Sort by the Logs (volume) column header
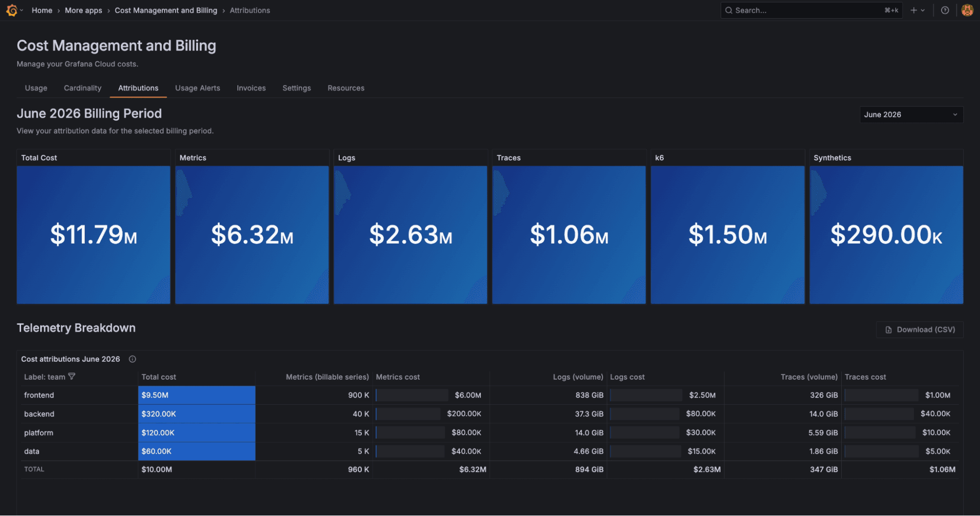 point(578,377)
